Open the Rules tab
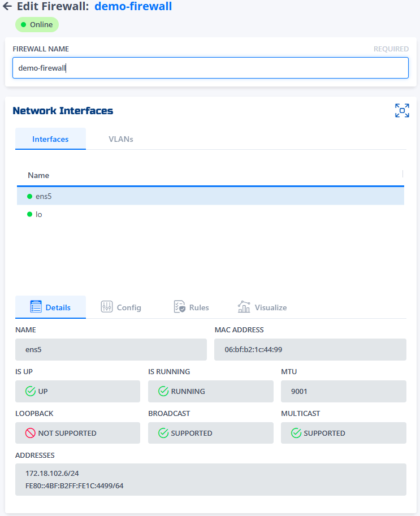This screenshot has height=516, width=420. click(191, 307)
